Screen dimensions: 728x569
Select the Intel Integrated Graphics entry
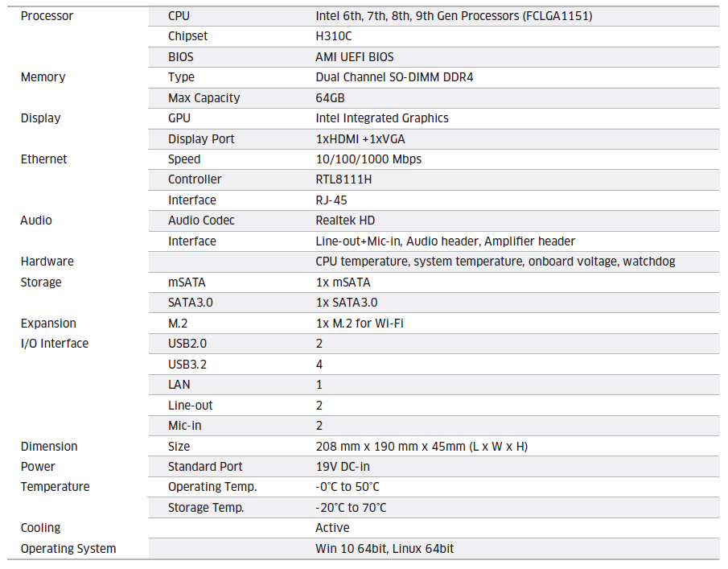382,118
